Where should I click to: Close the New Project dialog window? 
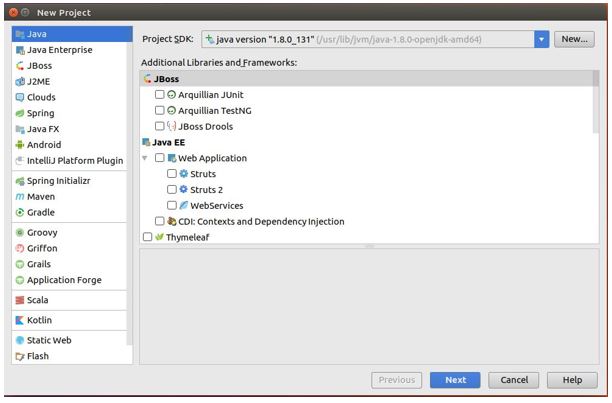(x=13, y=12)
